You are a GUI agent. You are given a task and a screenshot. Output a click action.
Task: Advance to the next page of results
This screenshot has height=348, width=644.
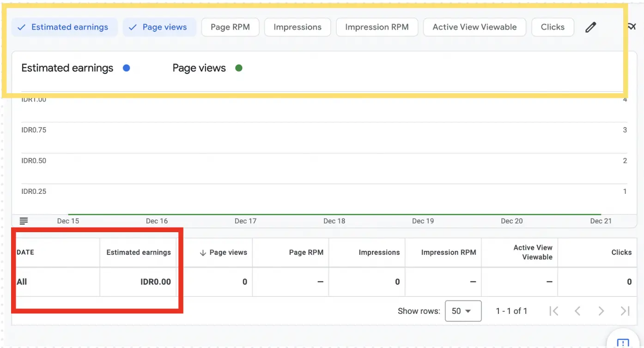[x=601, y=311]
